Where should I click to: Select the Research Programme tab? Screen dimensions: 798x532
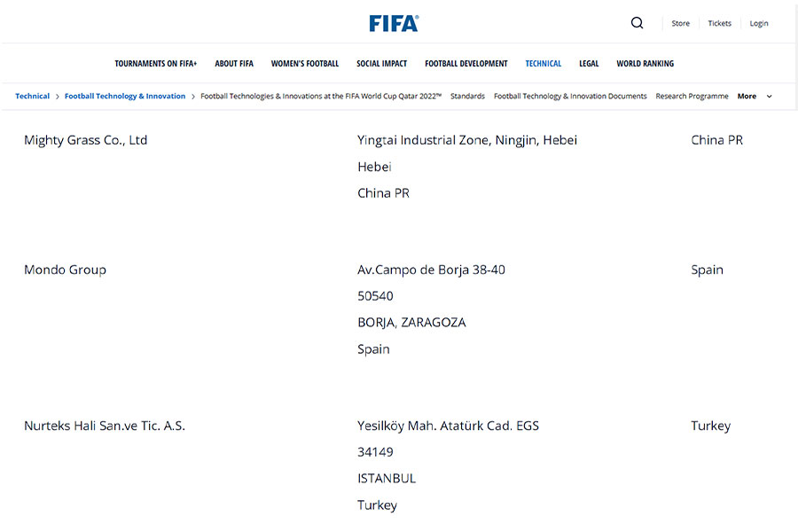click(692, 96)
